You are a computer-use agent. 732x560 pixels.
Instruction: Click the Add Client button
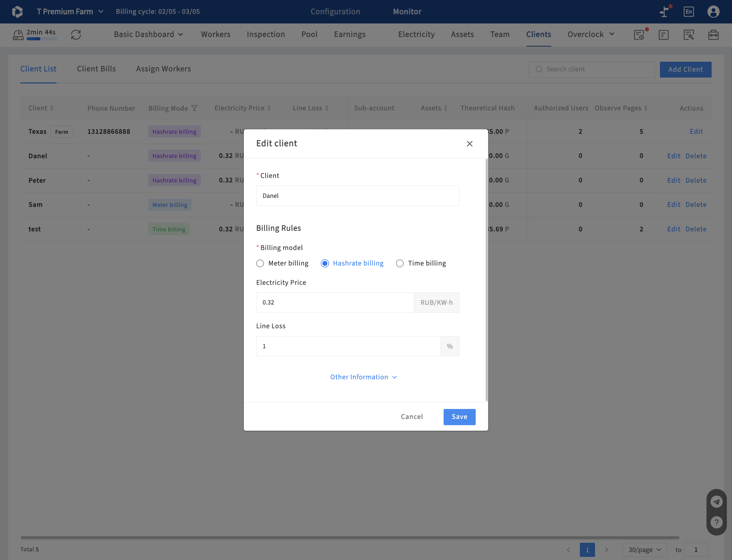pos(685,69)
